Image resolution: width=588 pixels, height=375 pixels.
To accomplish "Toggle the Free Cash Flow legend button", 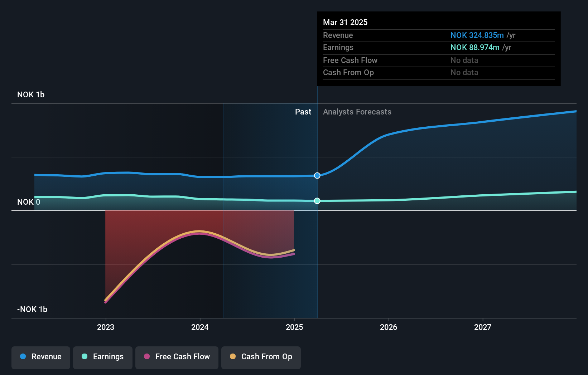I will [177, 357].
